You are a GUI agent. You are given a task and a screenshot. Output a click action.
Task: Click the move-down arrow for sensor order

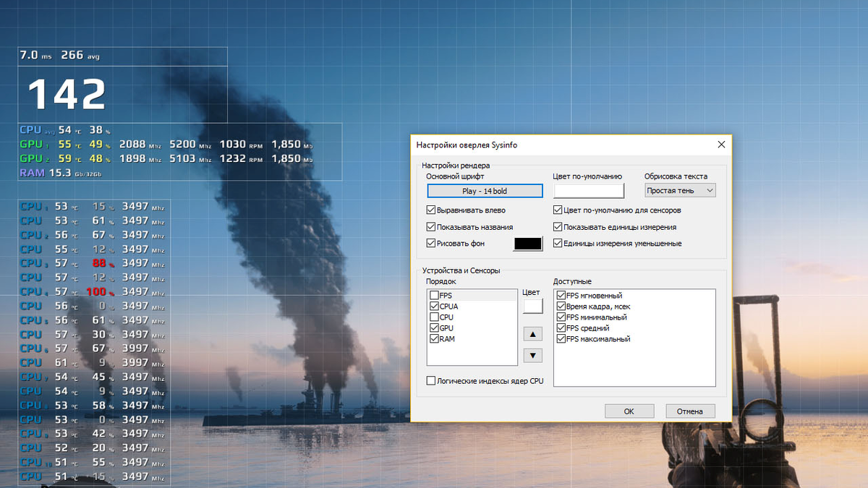[x=532, y=355]
